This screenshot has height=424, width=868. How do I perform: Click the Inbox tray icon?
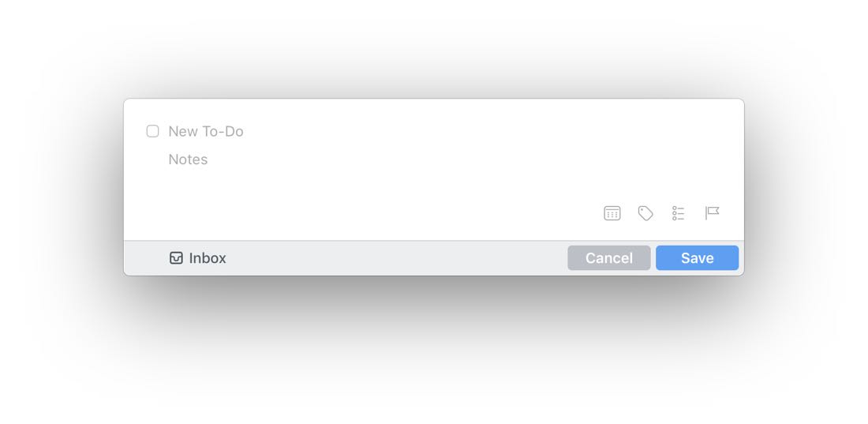coord(176,257)
